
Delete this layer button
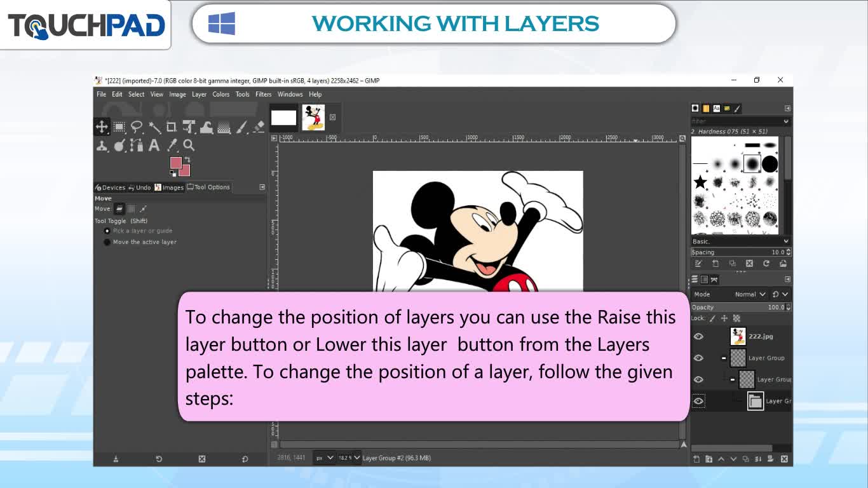tap(784, 459)
